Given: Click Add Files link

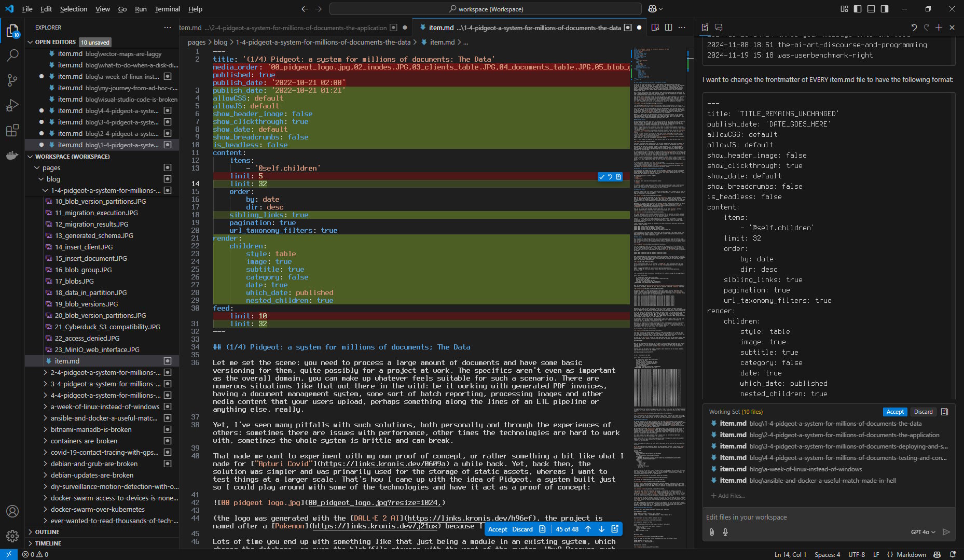Looking at the screenshot, I should click(728, 496).
